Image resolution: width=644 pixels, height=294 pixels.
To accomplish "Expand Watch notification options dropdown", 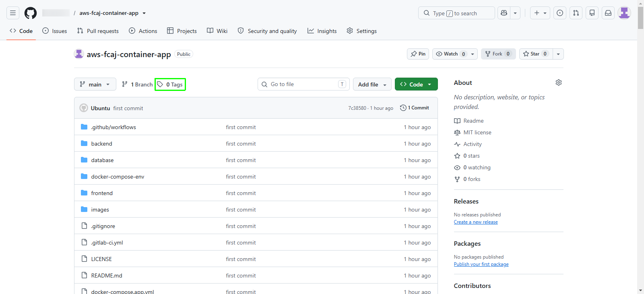I will tap(473, 54).
